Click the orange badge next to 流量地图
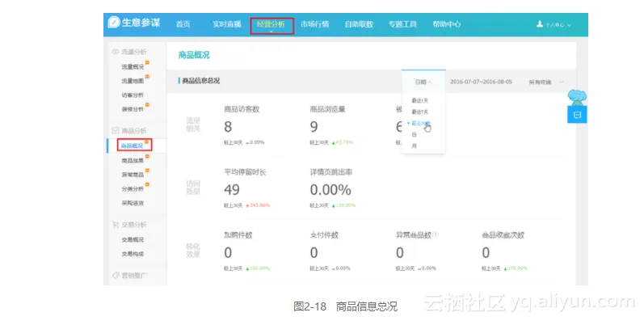Image resolution: width=644 pixels, height=321 pixels. tap(147, 77)
